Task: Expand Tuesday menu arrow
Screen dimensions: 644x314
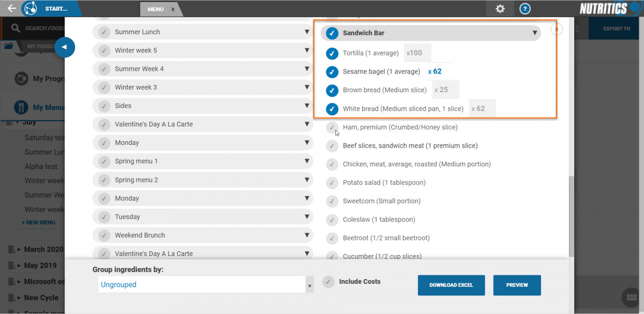Action: click(x=306, y=217)
